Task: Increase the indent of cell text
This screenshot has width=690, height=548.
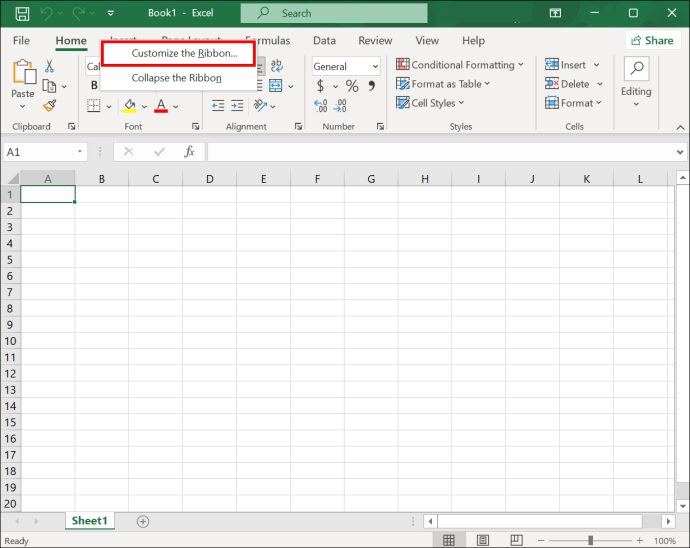Action: [x=237, y=106]
